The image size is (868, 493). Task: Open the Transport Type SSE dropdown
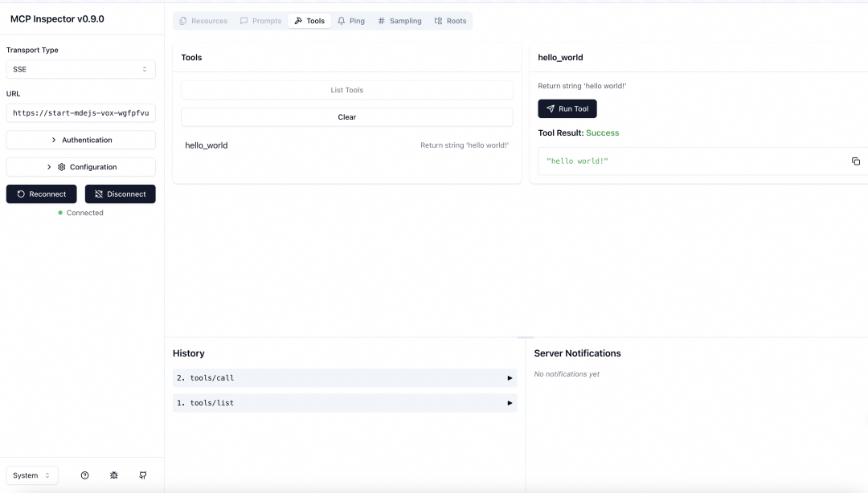coord(80,69)
